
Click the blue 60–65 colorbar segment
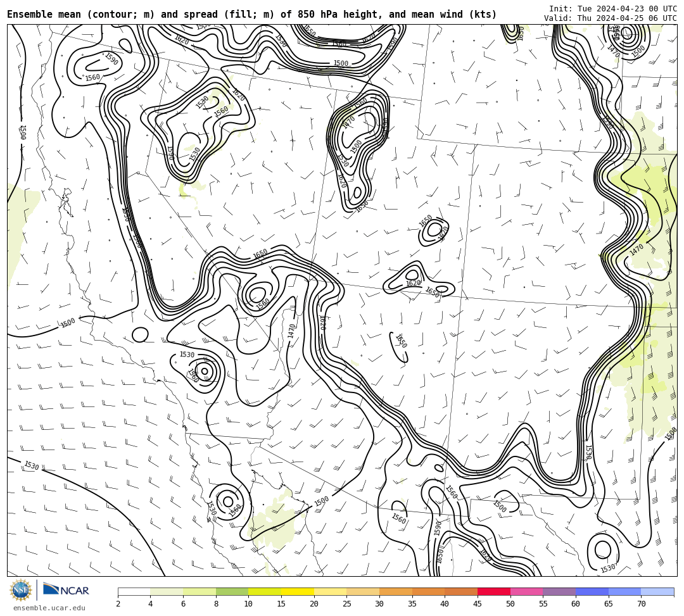click(x=592, y=591)
